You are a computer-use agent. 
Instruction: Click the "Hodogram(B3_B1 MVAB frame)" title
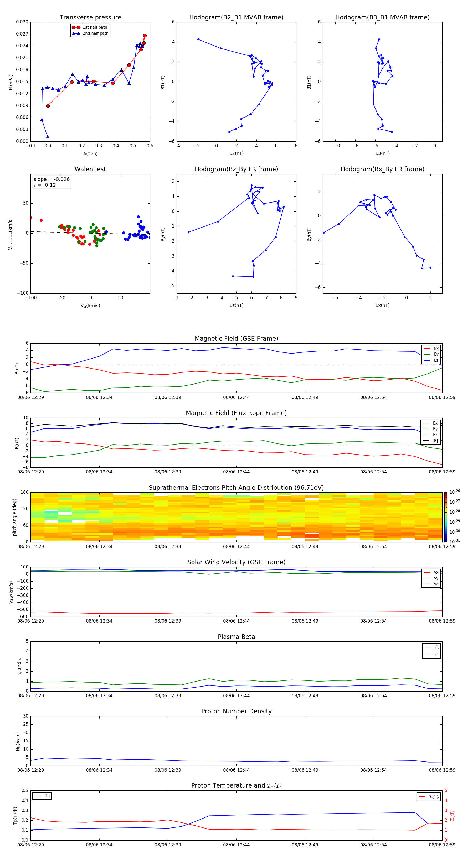point(382,18)
